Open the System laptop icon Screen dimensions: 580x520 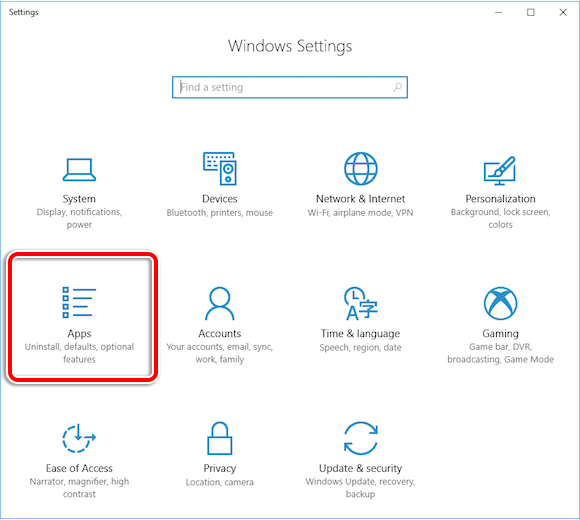point(79,170)
